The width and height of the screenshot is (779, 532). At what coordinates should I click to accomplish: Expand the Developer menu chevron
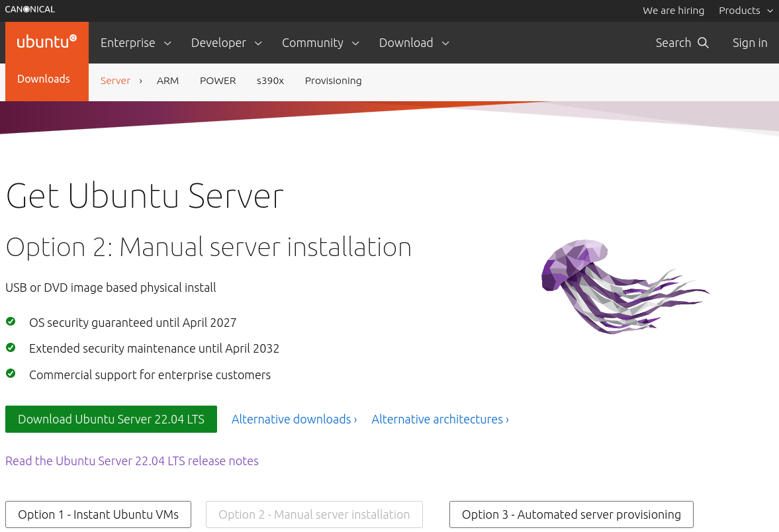coord(258,44)
